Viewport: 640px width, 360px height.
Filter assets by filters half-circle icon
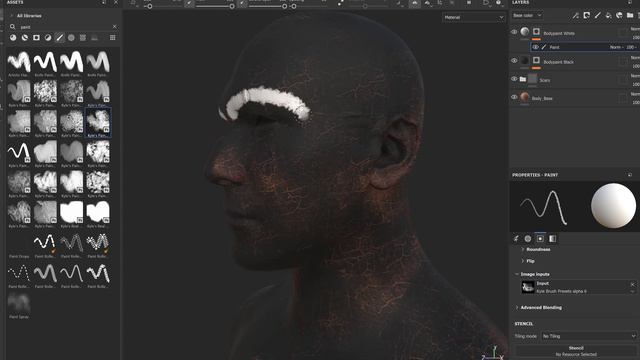click(x=48, y=38)
